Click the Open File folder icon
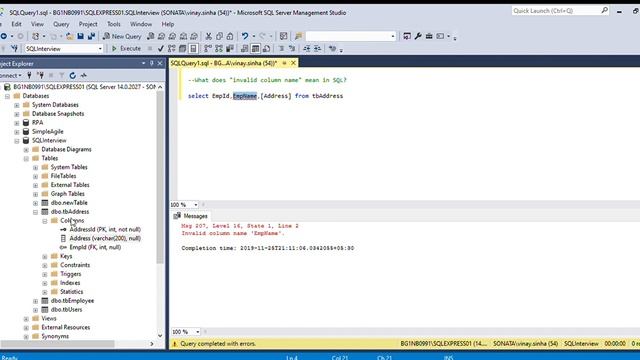Screen dimensions: 640x360 [x=70, y=36]
